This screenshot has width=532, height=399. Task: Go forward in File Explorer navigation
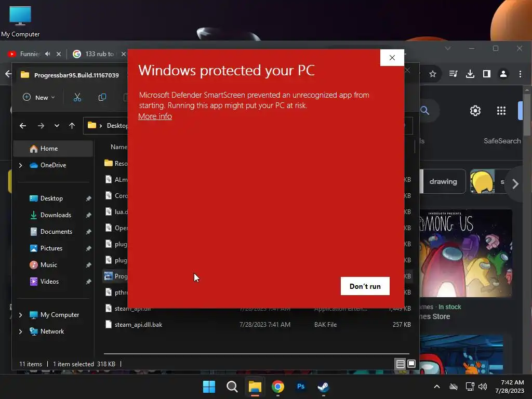pyautogui.click(x=41, y=126)
